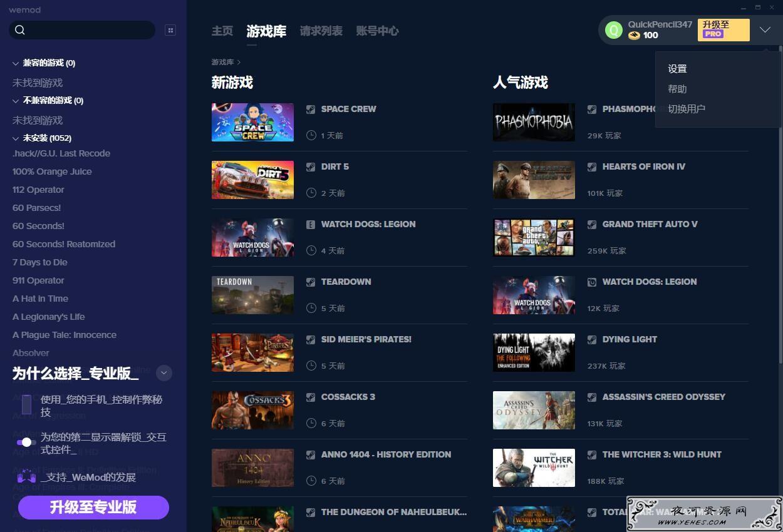
Task: Click Uplay icon beside Watch Dogs: Legion in popular games
Action: (x=592, y=282)
